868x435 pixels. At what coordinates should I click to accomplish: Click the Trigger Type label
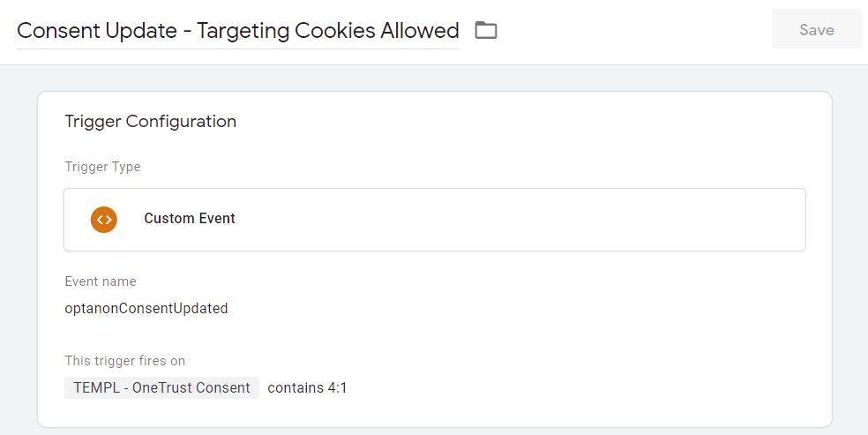pyautogui.click(x=102, y=167)
